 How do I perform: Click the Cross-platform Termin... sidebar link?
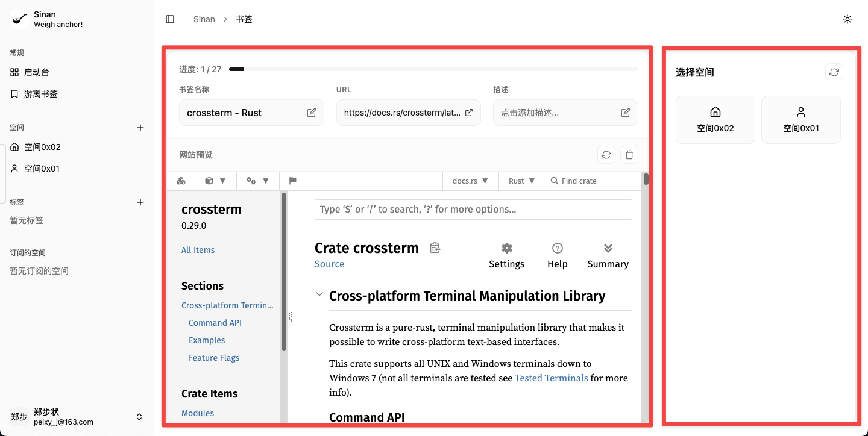[228, 305]
